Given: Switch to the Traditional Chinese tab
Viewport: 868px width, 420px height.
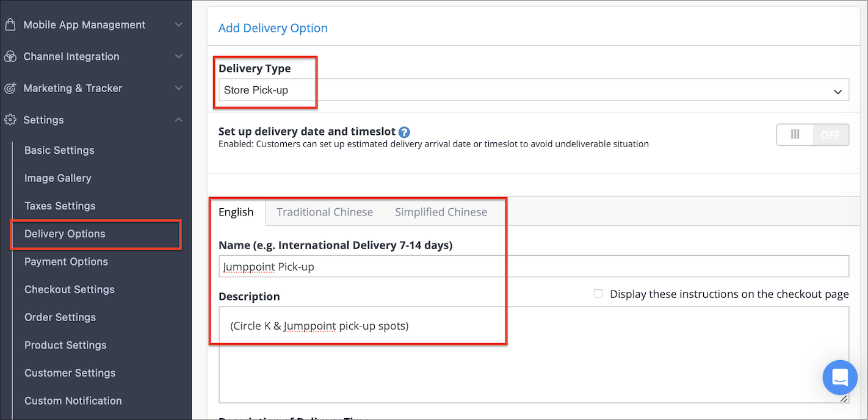Looking at the screenshot, I should click(325, 212).
